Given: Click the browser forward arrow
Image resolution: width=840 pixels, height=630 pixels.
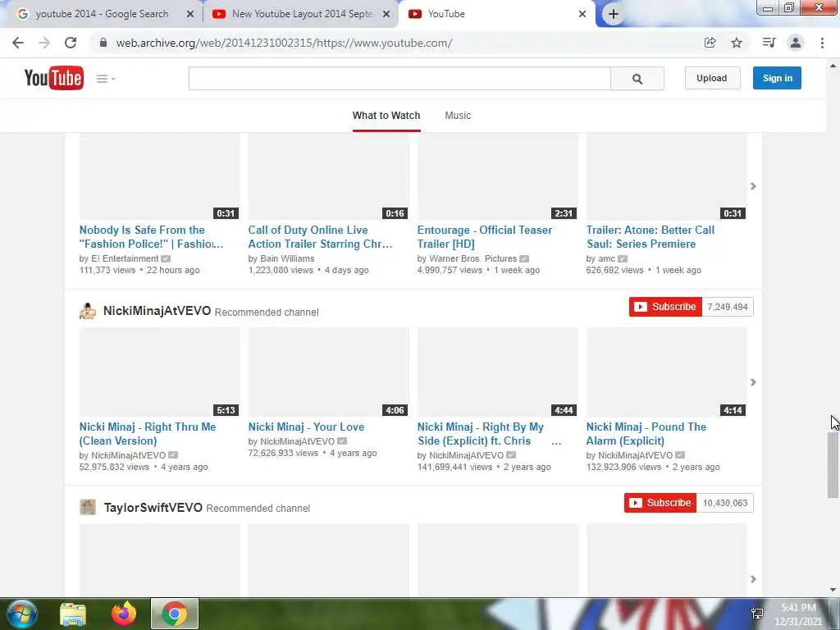Looking at the screenshot, I should tap(44, 43).
